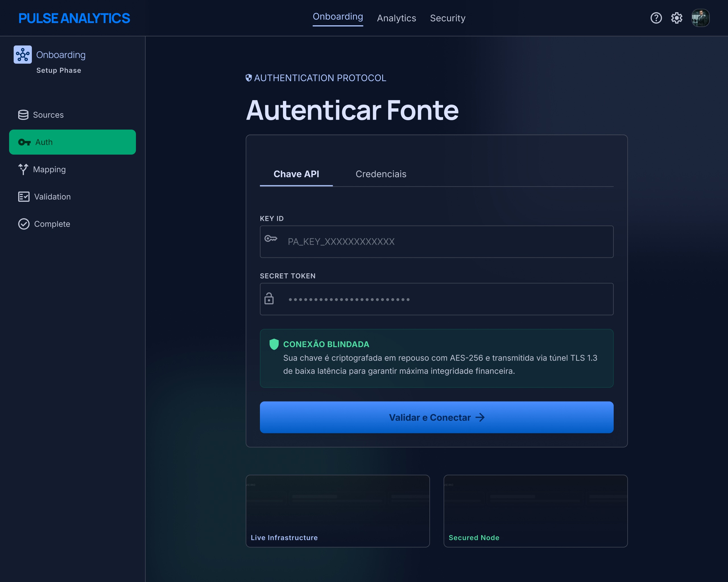Screen dimensions: 728x582
Task: Click the Validar e Conectar button
Action: 437,417
